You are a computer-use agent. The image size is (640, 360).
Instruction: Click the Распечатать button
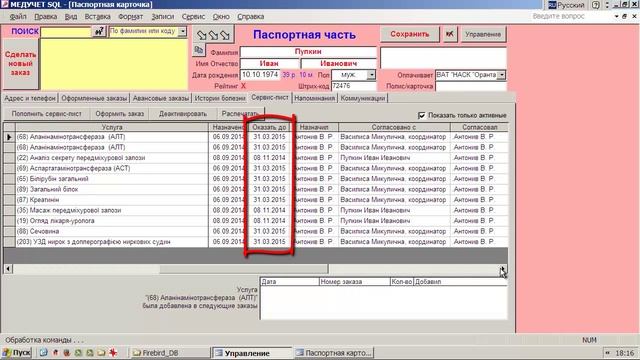[x=240, y=114]
